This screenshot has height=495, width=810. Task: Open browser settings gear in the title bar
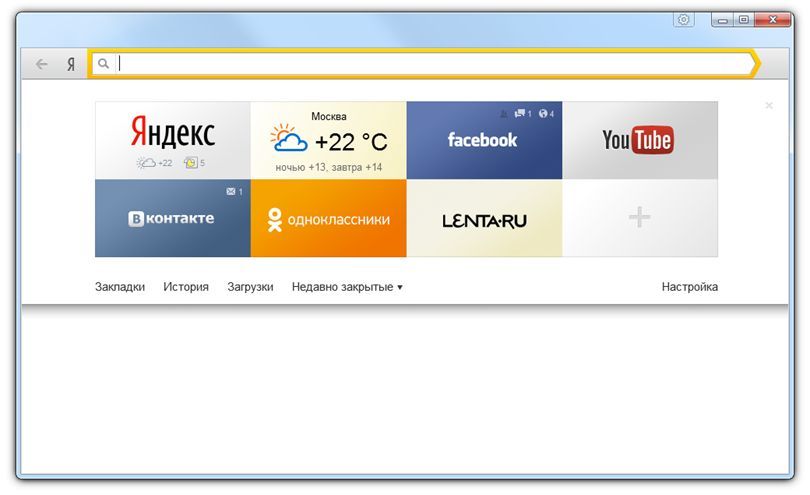(683, 20)
